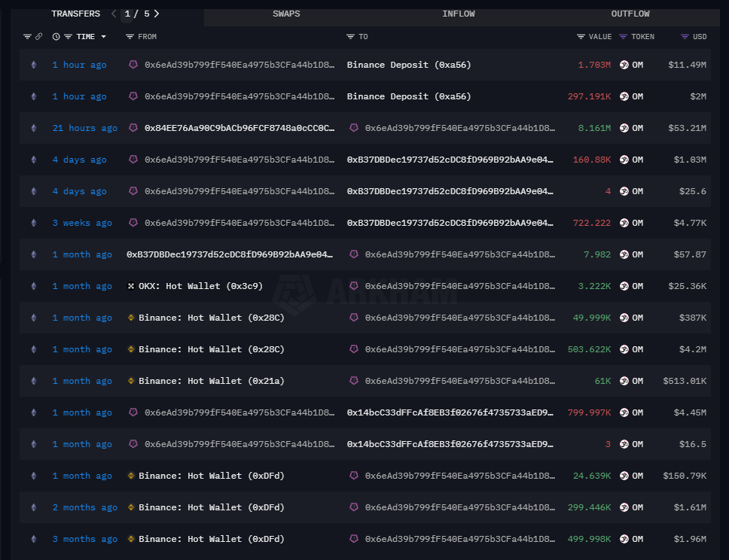Filter by TOKEN column
Image resolution: width=729 pixels, height=560 pixels.
(623, 37)
